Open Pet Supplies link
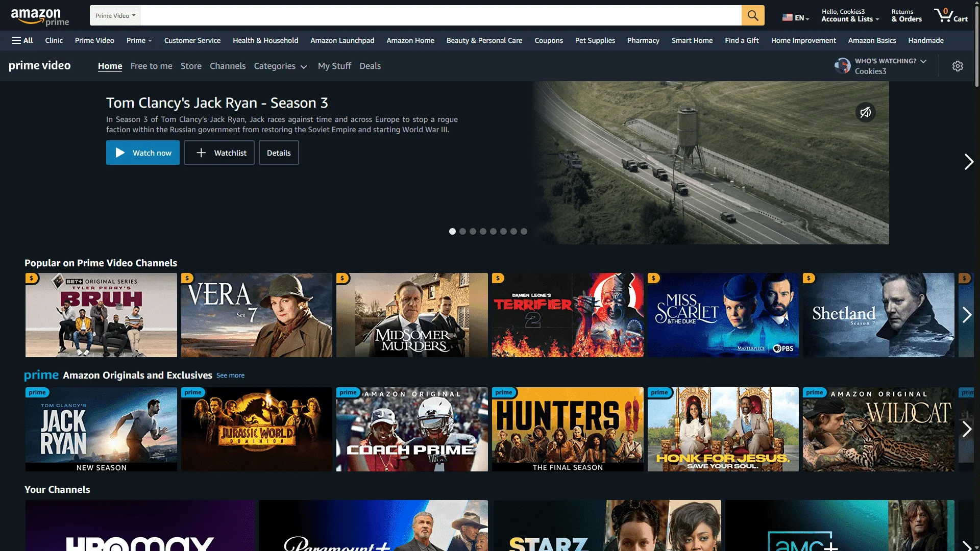 (595, 40)
